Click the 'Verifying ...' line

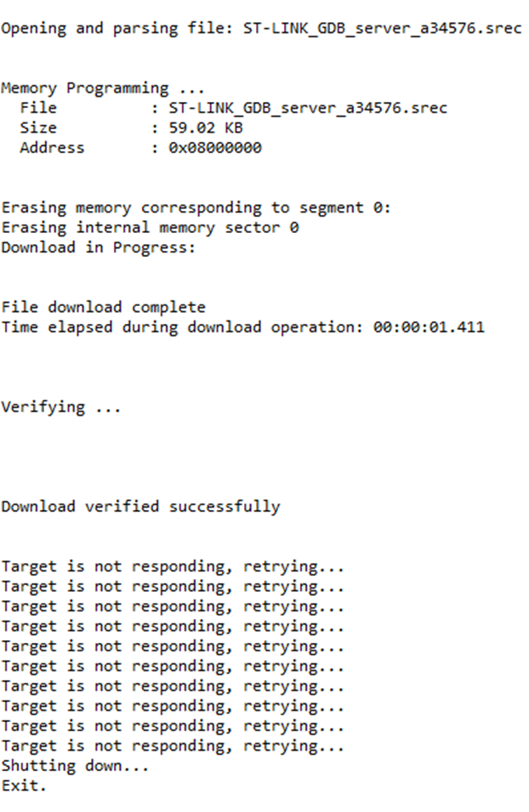[x=60, y=407]
